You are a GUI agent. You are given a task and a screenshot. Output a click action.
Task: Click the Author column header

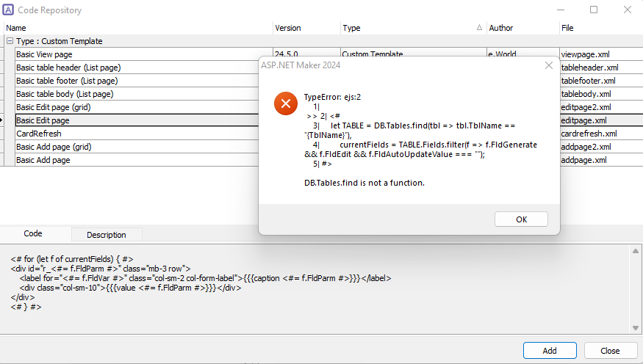[x=522, y=28]
